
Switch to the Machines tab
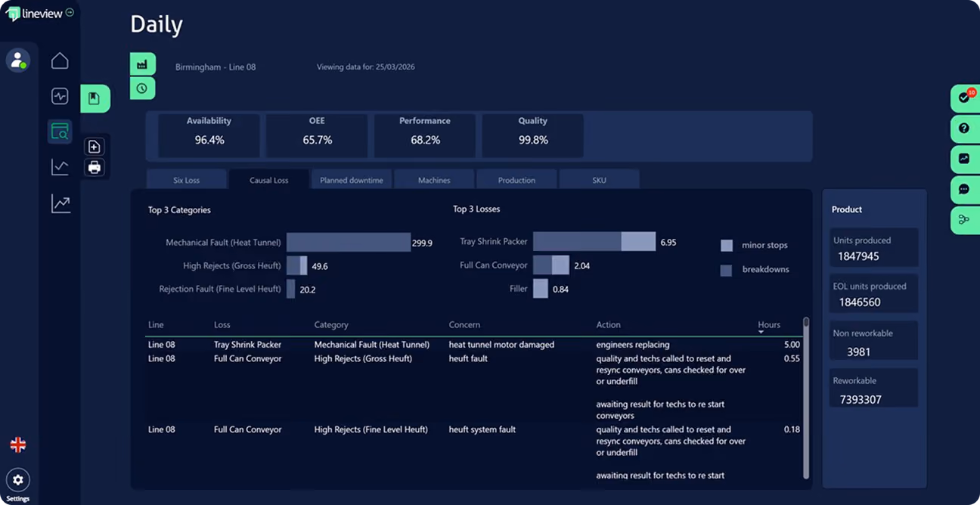pos(434,180)
